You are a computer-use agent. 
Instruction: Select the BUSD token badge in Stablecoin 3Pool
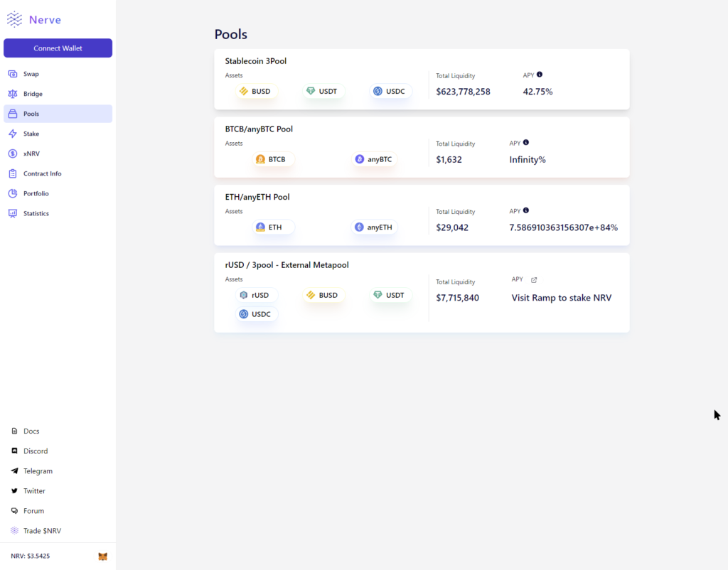(x=256, y=91)
